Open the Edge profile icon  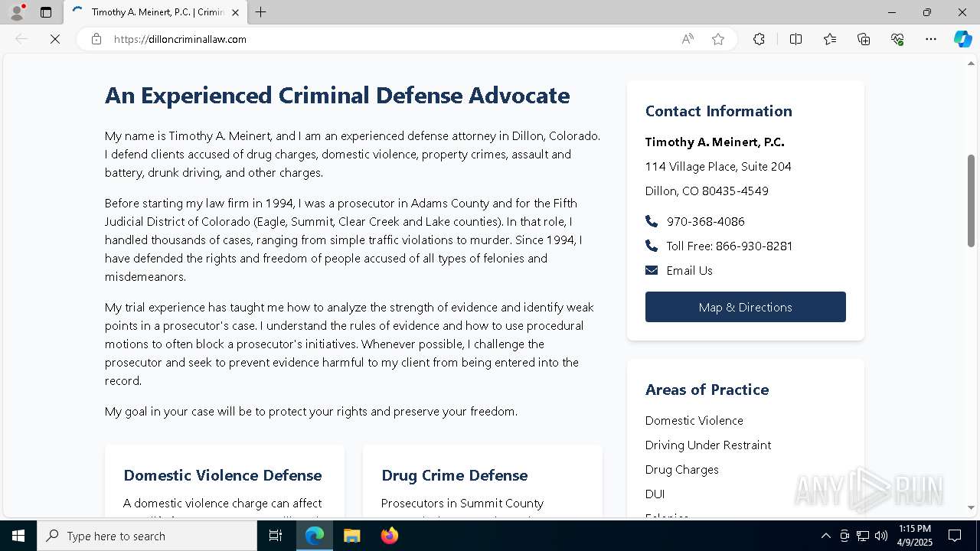[16, 12]
